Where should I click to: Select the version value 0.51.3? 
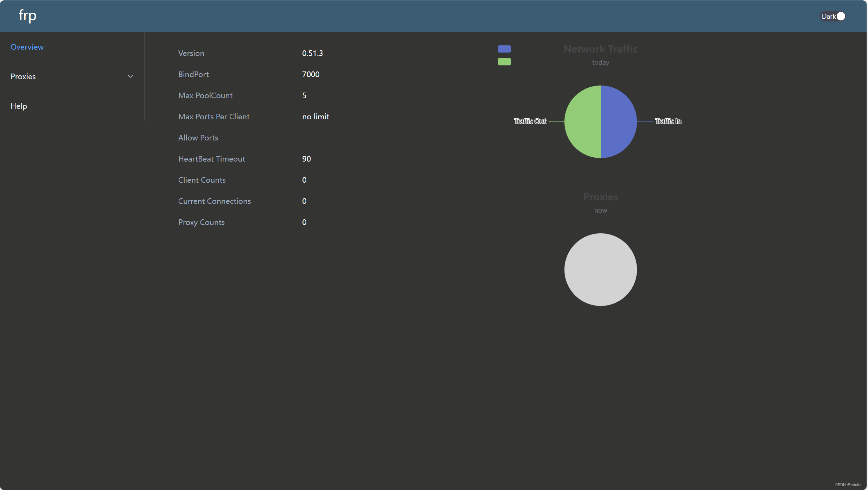[313, 53]
